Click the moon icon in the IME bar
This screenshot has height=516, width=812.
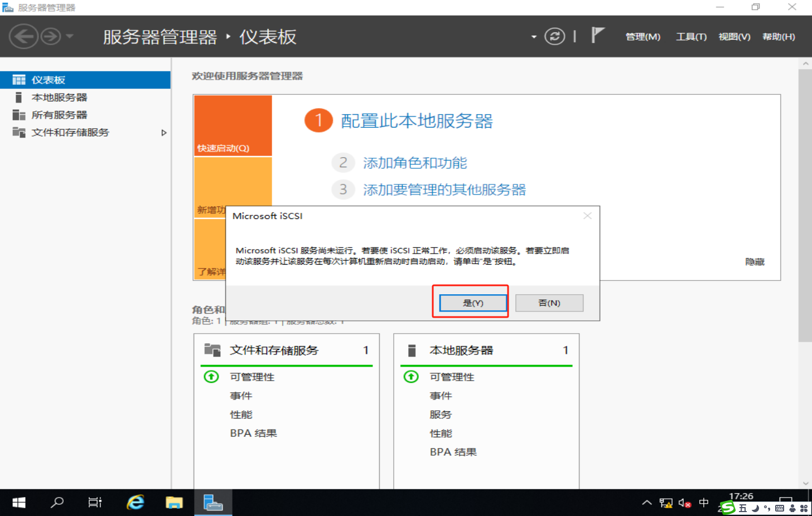click(x=755, y=508)
